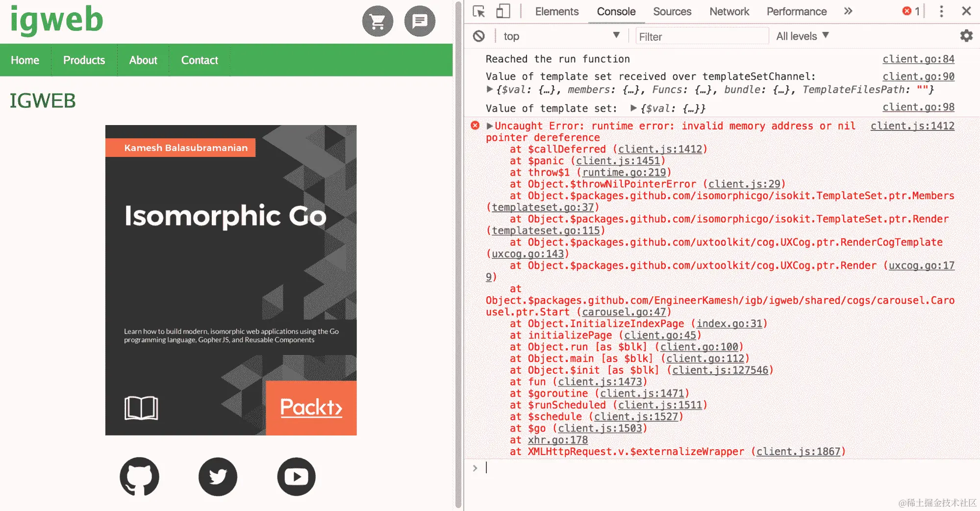Clear the console with the ban icon
The height and width of the screenshot is (511, 980).
(479, 36)
